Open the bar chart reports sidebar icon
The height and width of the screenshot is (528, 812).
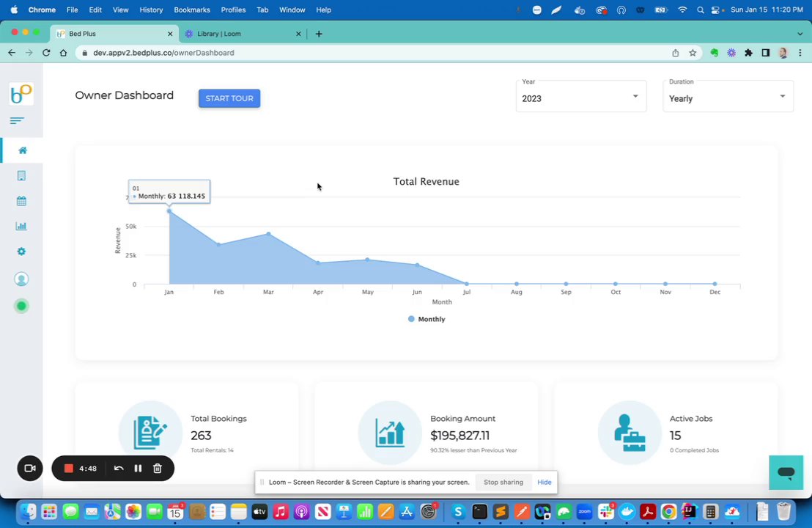(x=21, y=226)
